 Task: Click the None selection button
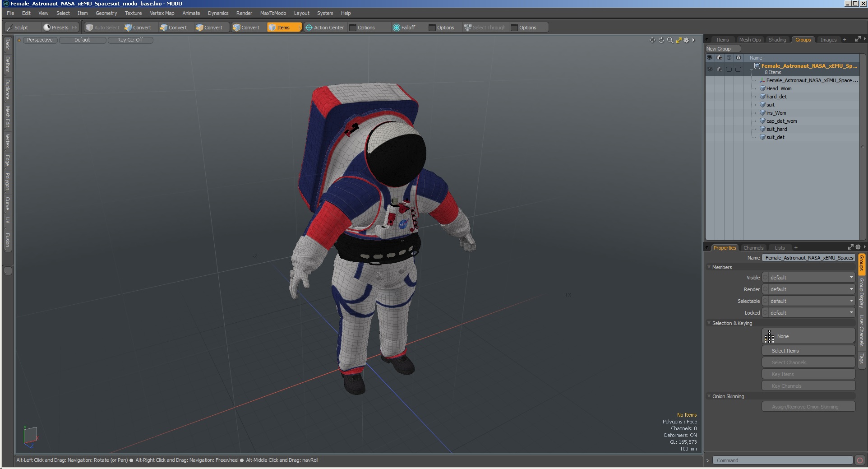point(808,336)
